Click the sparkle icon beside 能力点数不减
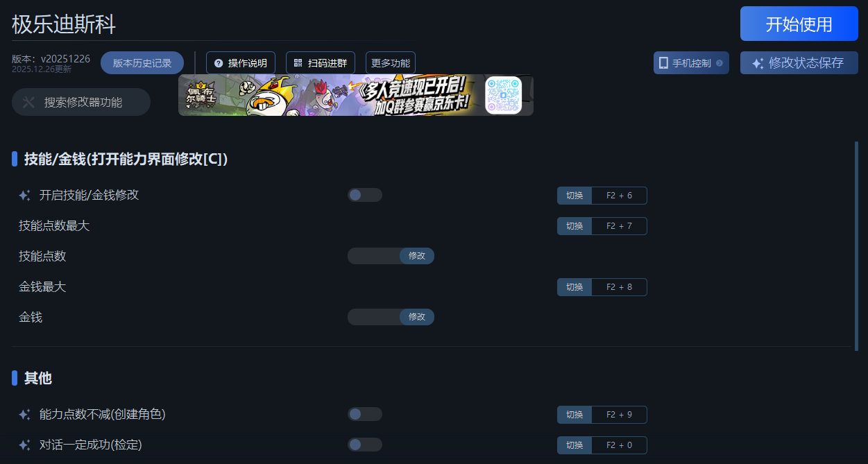Image resolution: width=868 pixels, height=464 pixels. click(x=24, y=415)
